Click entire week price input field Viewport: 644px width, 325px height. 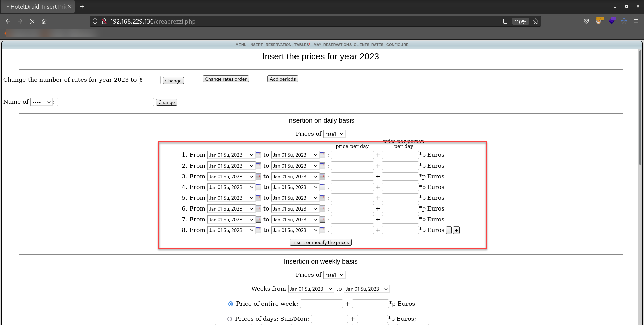(321, 304)
